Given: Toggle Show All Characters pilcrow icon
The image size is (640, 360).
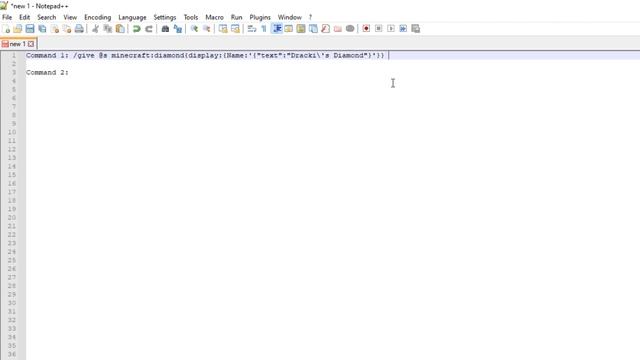Looking at the screenshot, I should pyautogui.click(x=264, y=29).
